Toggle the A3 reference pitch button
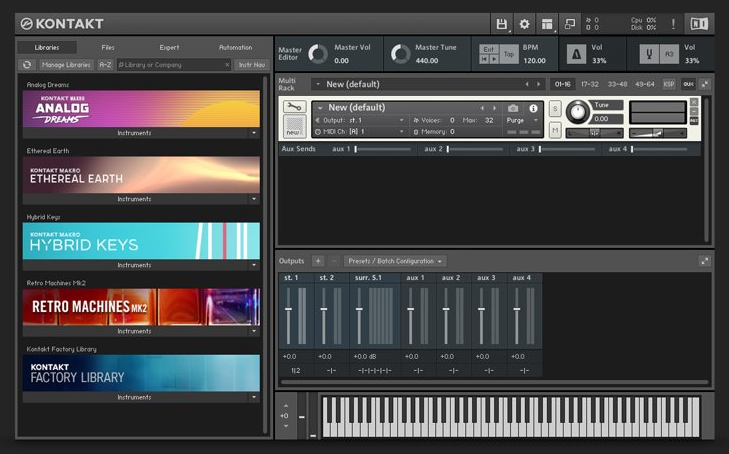The width and height of the screenshot is (729, 454). point(669,54)
